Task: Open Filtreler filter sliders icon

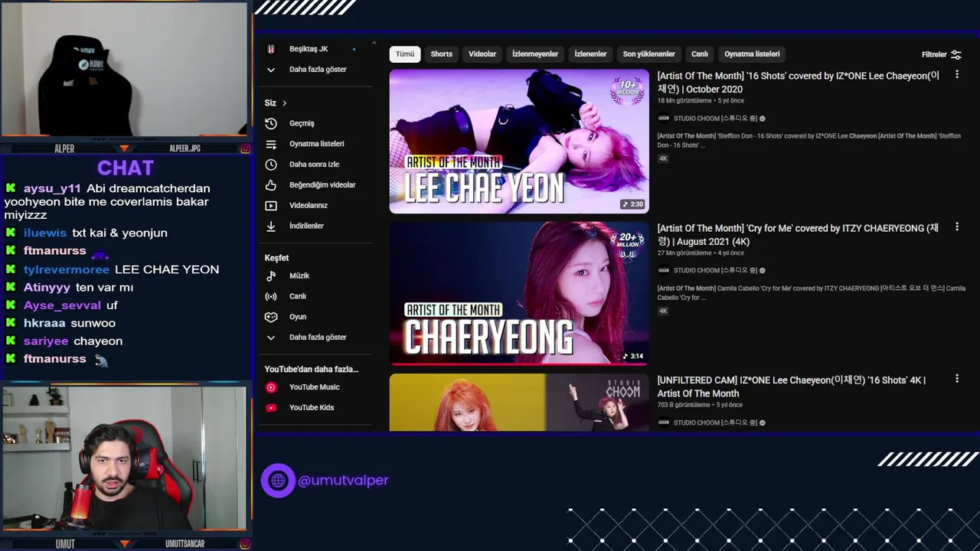Action: coord(955,54)
